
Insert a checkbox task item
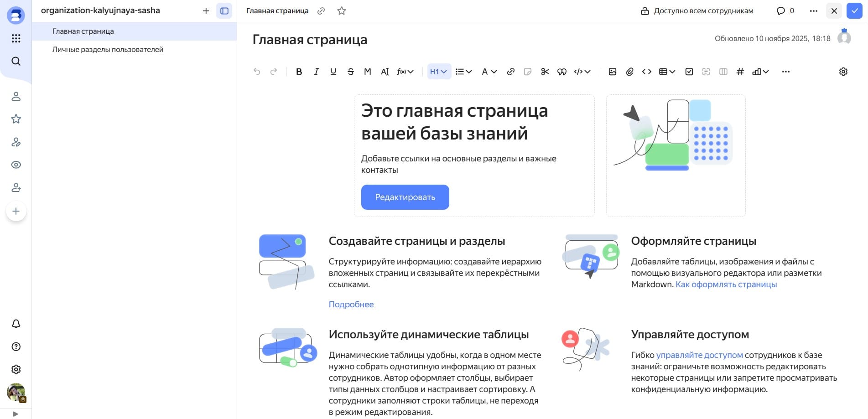[689, 72]
